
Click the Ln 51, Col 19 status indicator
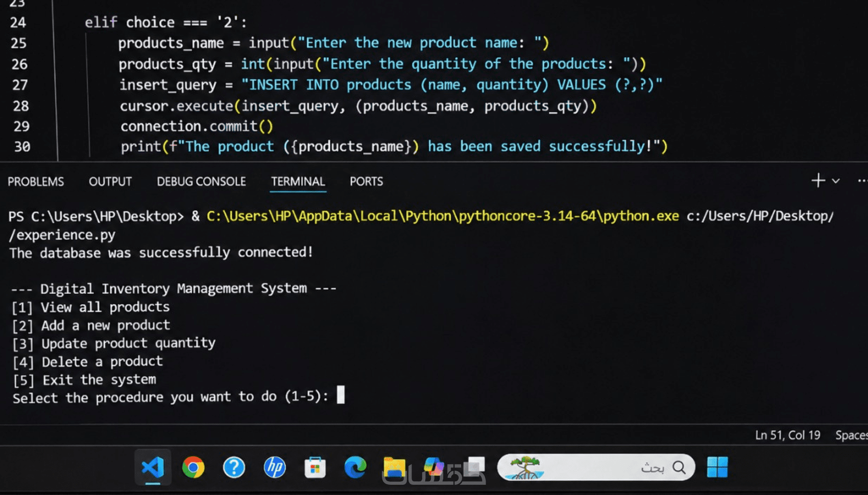pos(788,435)
